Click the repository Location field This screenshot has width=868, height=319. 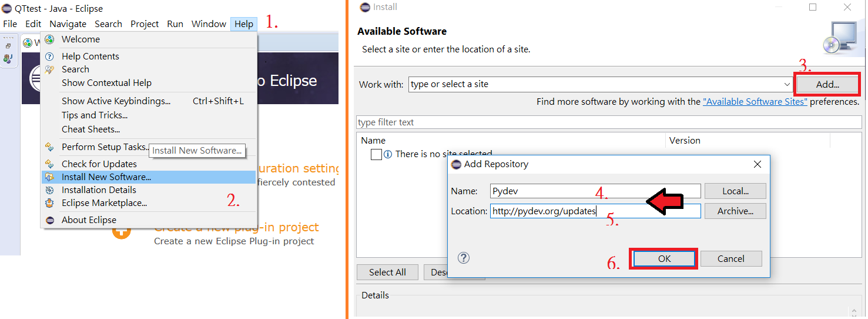[x=595, y=211]
